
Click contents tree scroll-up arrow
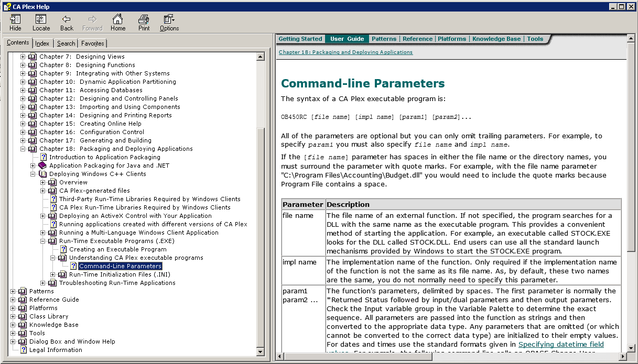261,57
